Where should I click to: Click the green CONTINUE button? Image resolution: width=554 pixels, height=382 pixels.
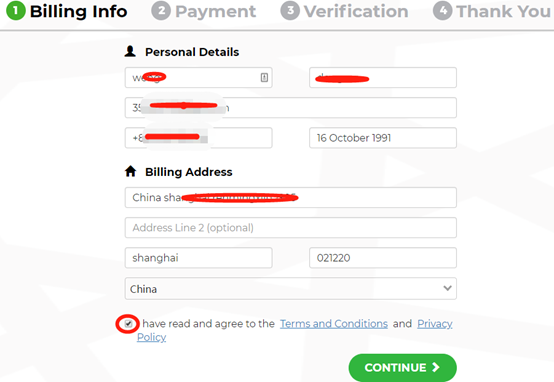[x=402, y=368]
